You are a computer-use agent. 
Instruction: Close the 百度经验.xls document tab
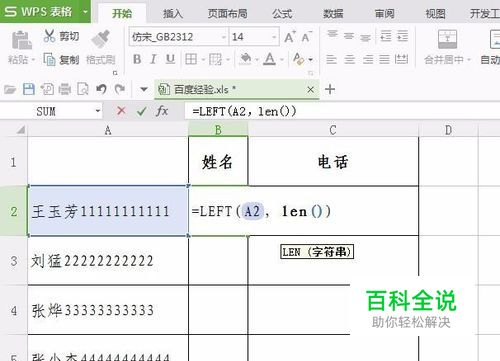coord(310,89)
